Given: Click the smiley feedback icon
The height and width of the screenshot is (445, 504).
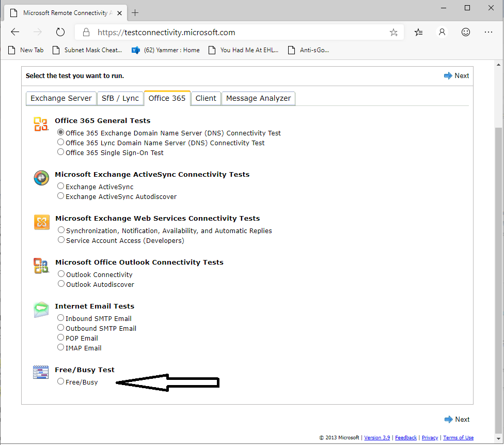Looking at the screenshot, I should (466, 32).
